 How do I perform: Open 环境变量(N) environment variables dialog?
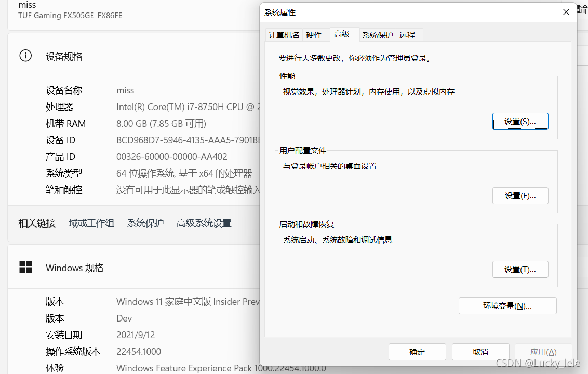click(507, 306)
